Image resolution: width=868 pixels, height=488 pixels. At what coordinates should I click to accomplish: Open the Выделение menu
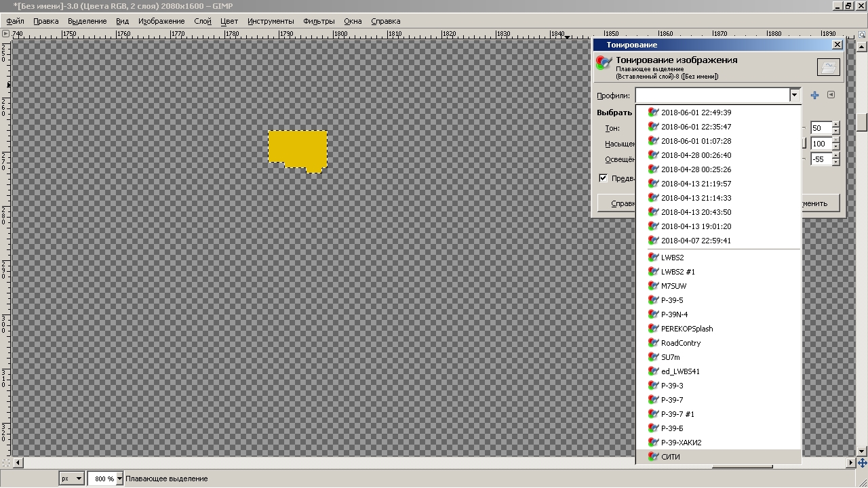(87, 21)
